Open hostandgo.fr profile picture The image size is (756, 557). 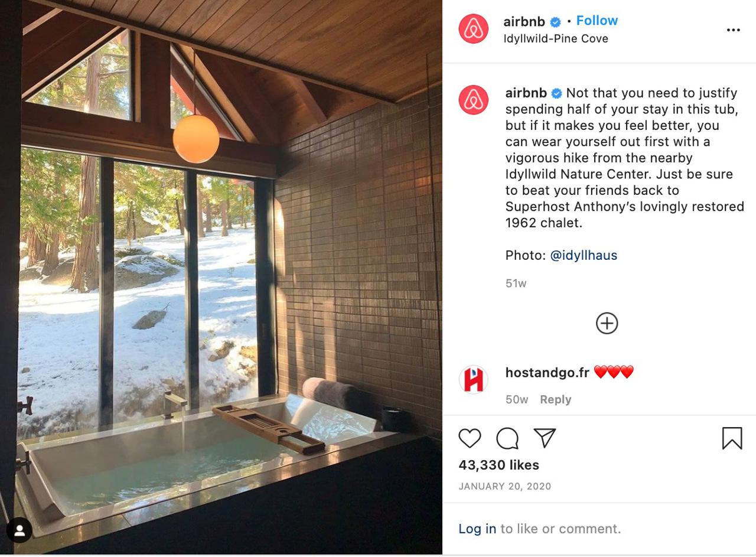474,379
